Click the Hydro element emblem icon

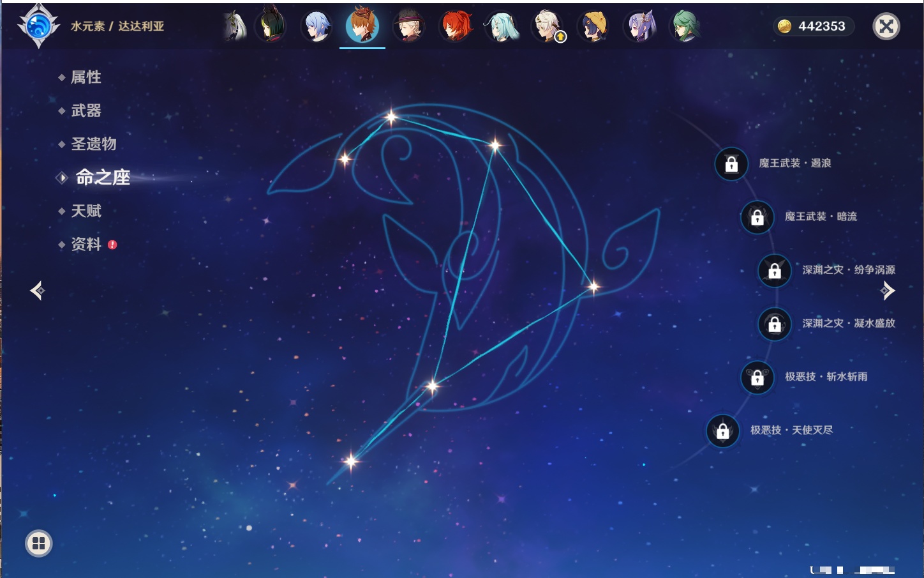click(38, 26)
